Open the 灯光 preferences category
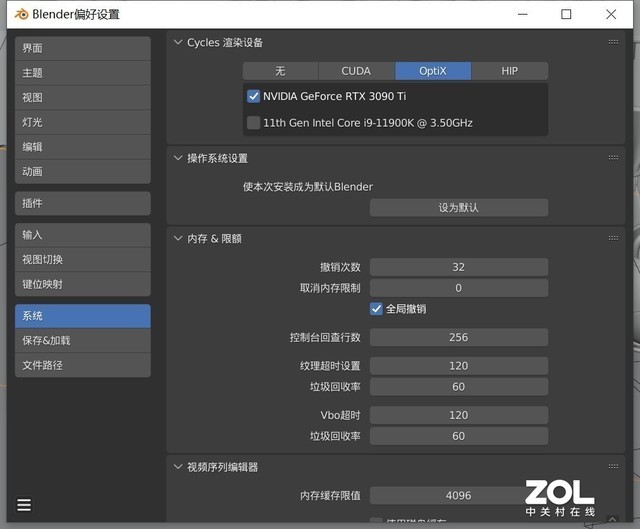This screenshot has height=529, width=640. [x=83, y=122]
